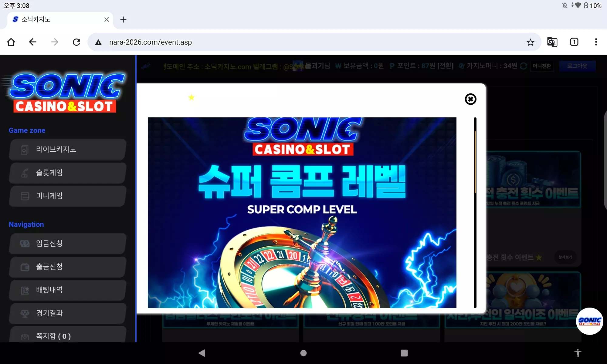This screenshot has width=607, height=364.
Task: Tap the muted notification bell in the status bar
Action: click(x=565, y=5)
